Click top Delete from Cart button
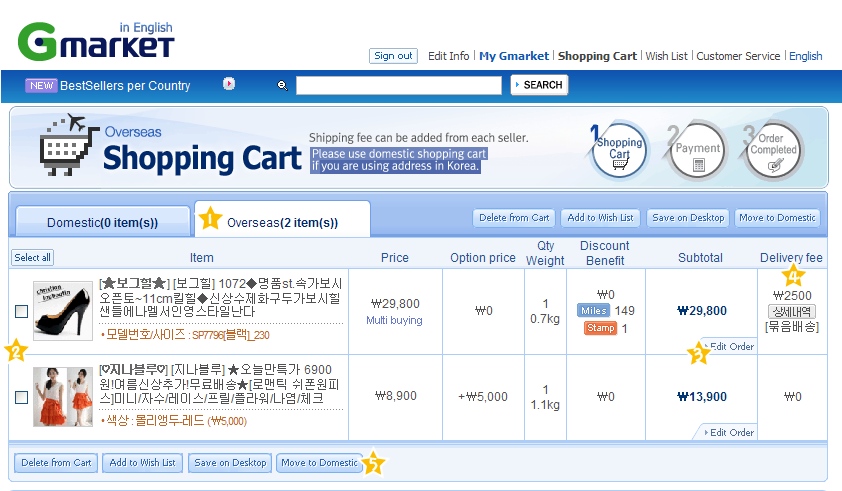The width and height of the screenshot is (842, 491). pyautogui.click(x=514, y=218)
